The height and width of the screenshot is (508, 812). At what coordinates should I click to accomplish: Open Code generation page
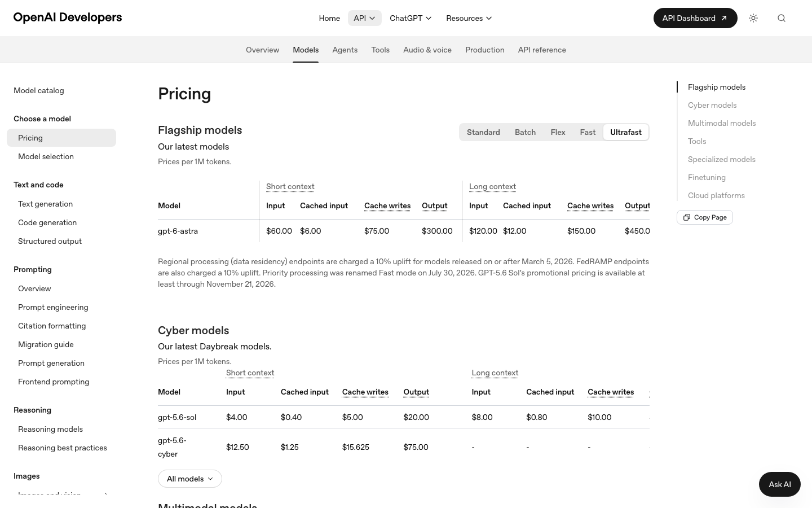61,222
